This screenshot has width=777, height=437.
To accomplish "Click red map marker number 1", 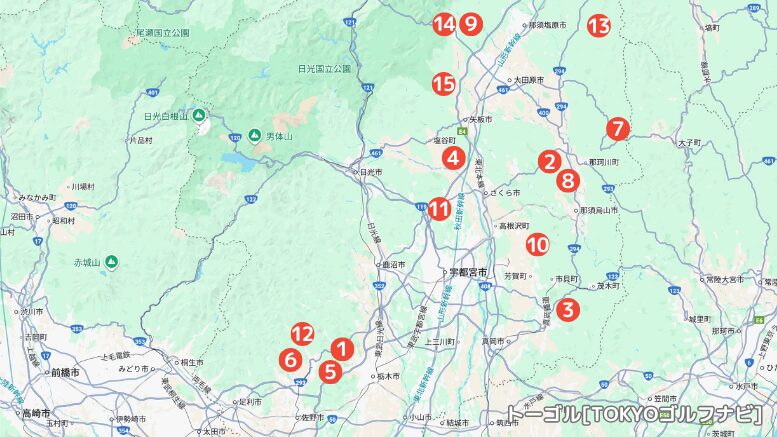I will pos(342,350).
